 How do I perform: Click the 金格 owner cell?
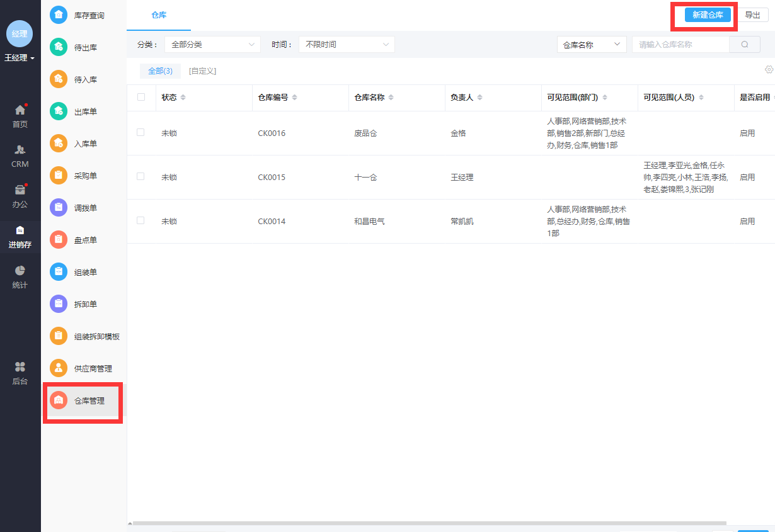(x=458, y=133)
